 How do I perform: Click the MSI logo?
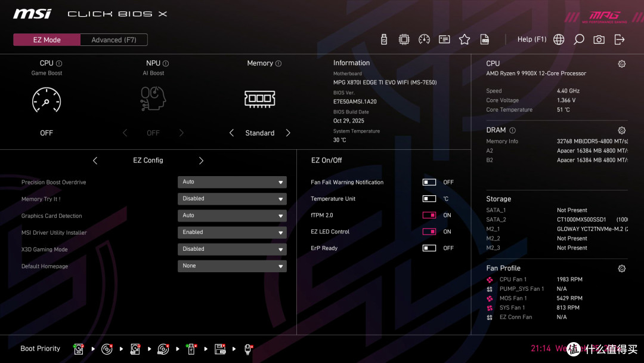(32, 14)
